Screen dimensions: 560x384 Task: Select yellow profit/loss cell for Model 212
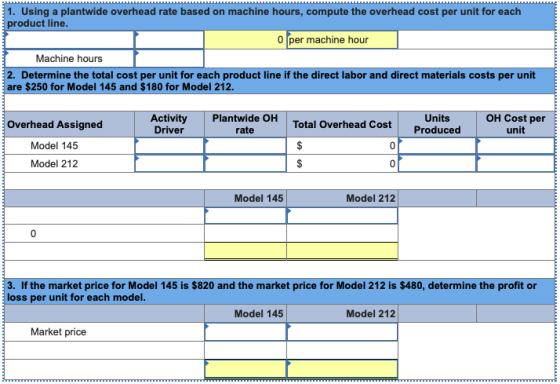click(x=342, y=369)
